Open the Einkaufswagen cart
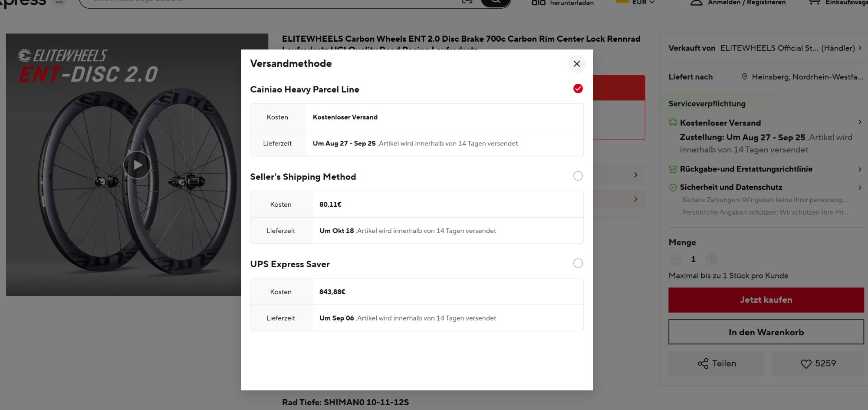The height and width of the screenshot is (410, 868). tap(838, 2)
